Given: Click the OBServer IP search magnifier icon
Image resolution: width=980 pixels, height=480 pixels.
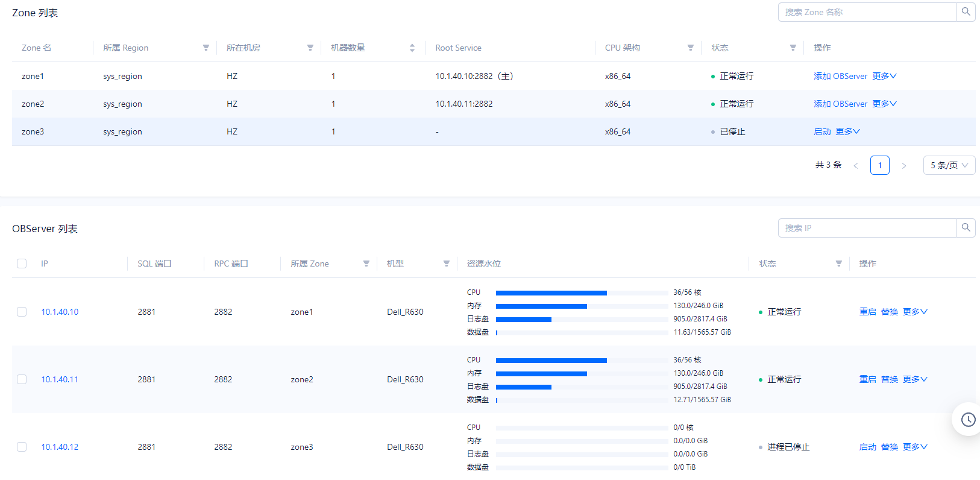Looking at the screenshot, I should tap(966, 228).
